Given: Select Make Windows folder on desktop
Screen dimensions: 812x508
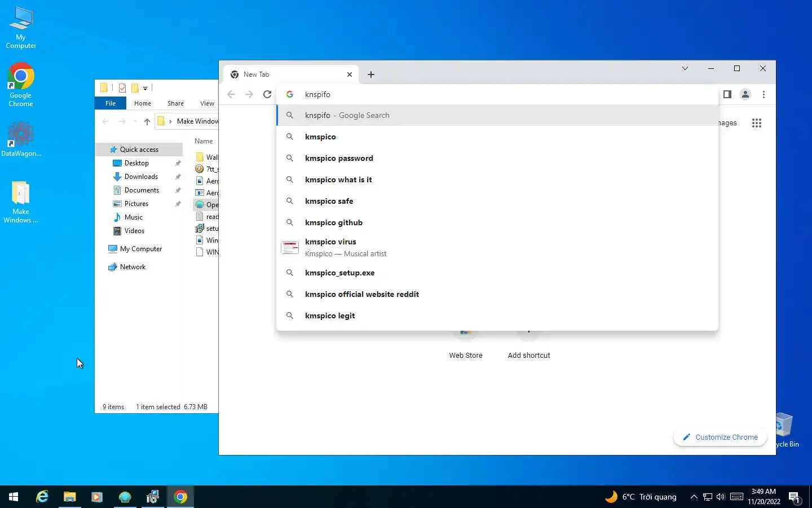Looking at the screenshot, I should (21, 202).
